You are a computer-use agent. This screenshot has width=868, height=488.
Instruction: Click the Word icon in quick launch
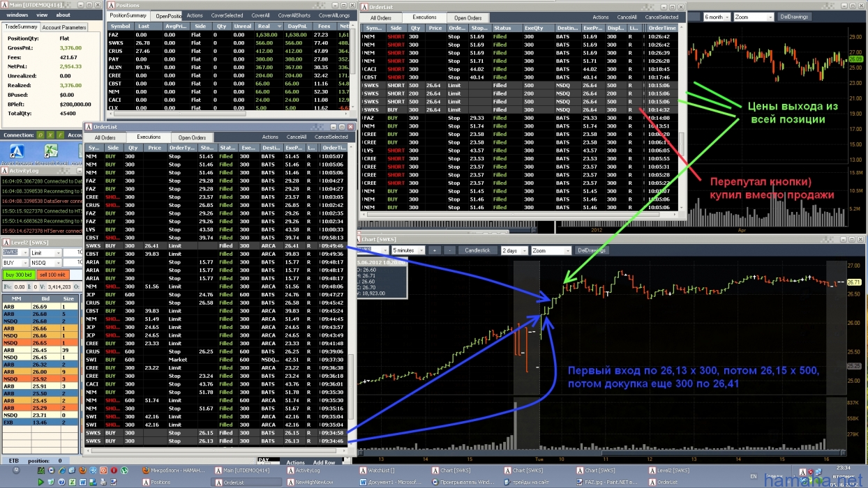(82, 482)
